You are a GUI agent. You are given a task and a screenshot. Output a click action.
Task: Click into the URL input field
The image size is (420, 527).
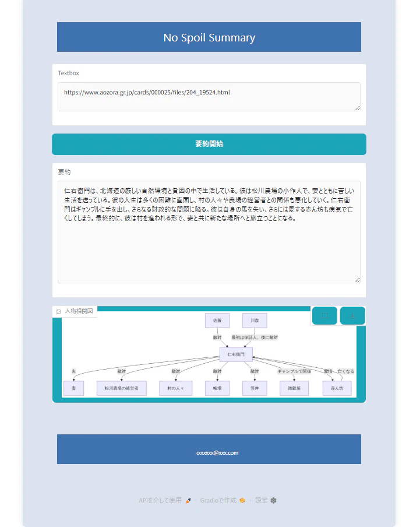pyautogui.click(x=209, y=97)
